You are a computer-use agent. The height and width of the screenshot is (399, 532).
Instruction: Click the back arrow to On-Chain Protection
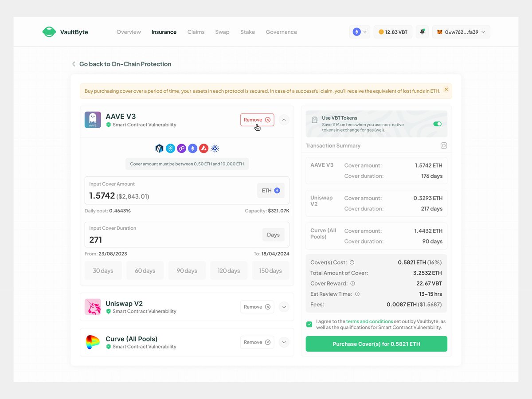click(74, 64)
